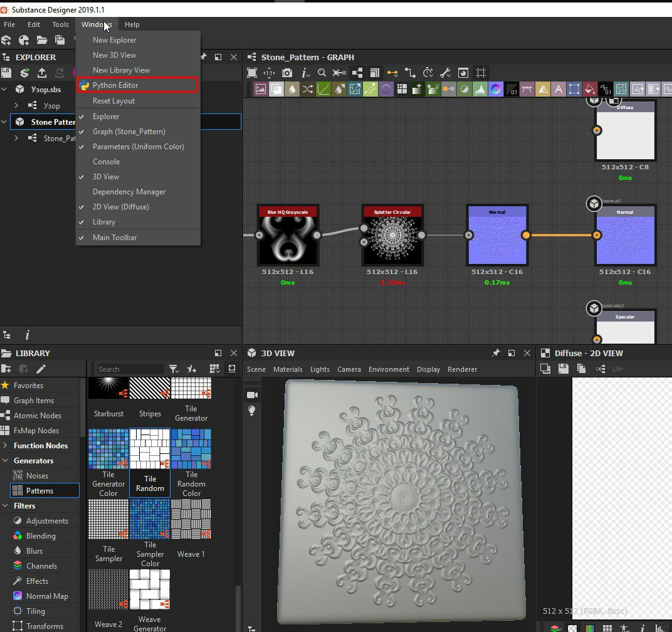Select the Splatter Circular node in graph
The height and width of the screenshot is (632, 672).
coord(392,235)
